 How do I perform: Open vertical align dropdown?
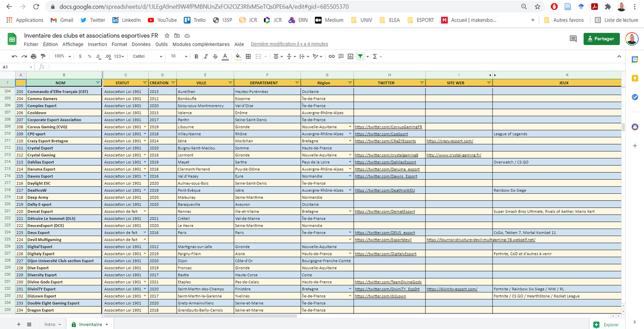[x=290, y=56]
